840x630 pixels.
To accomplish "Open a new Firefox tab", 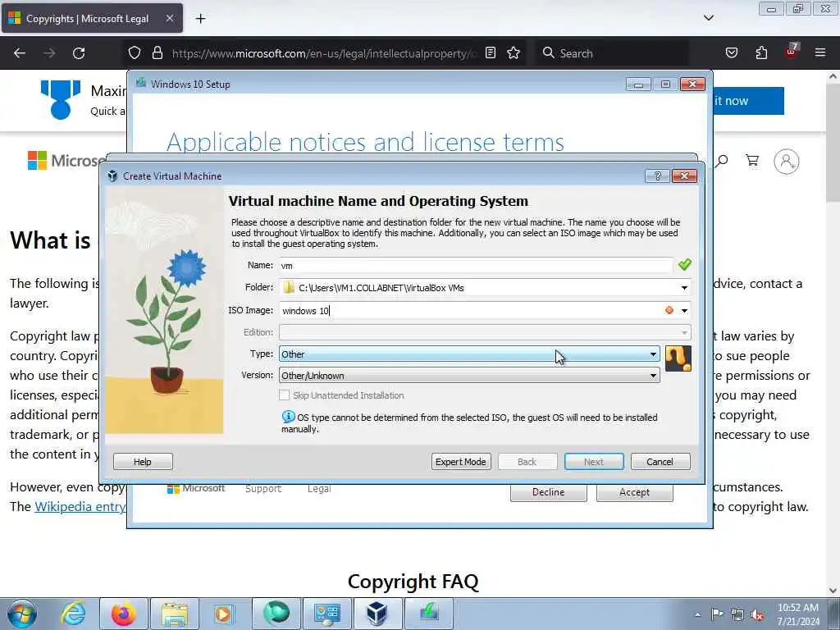I will [200, 19].
